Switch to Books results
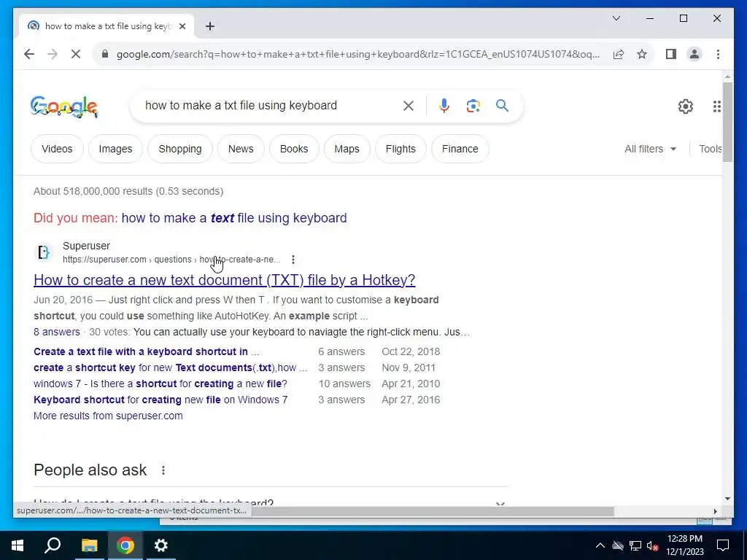 click(294, 149)
